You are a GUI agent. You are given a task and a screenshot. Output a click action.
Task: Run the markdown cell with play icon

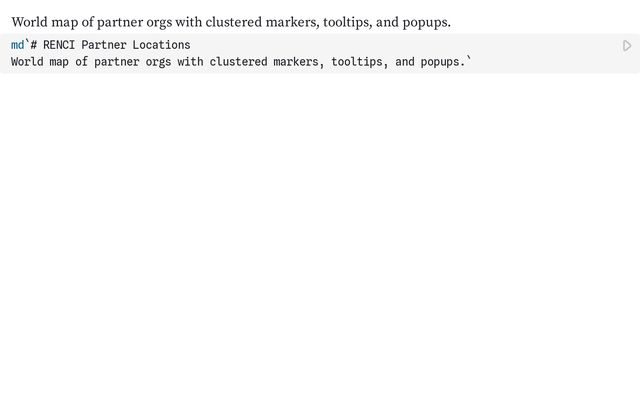click(x=627, y=46)
